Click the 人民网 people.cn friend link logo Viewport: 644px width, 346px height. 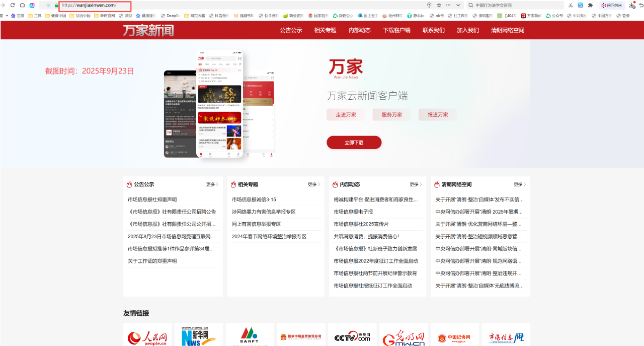147,335
